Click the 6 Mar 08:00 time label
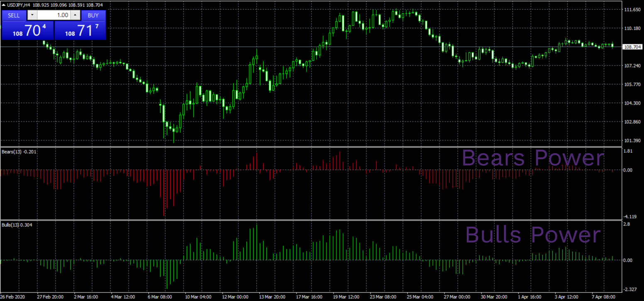This screenshot has width=644, height=301. pos(160,297)
